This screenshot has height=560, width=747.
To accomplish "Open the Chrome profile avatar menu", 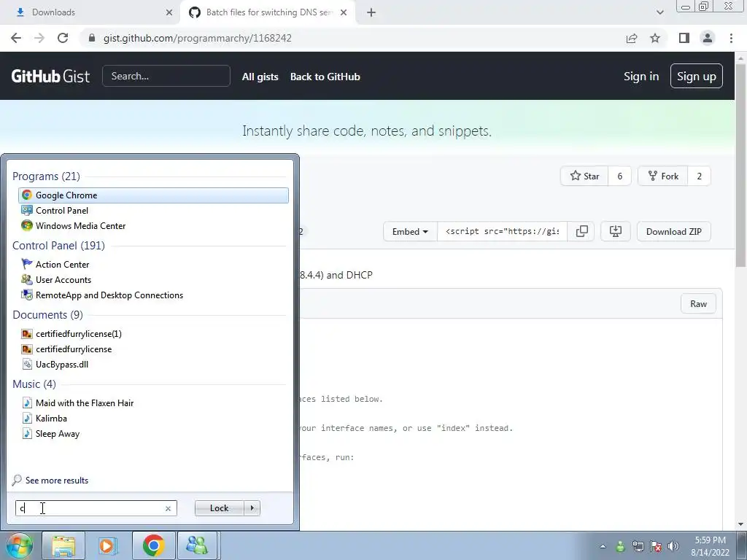I will (x=708, y=38).
